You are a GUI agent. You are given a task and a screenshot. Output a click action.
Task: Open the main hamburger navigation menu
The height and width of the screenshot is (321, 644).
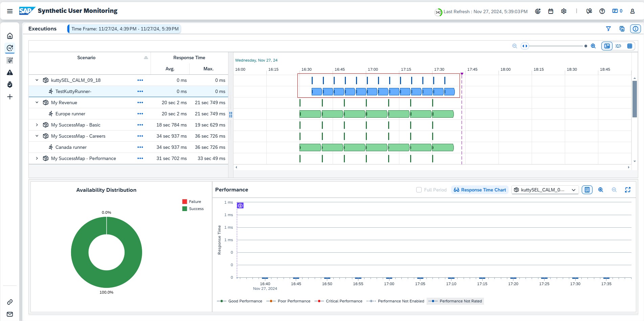coord(10,11)
